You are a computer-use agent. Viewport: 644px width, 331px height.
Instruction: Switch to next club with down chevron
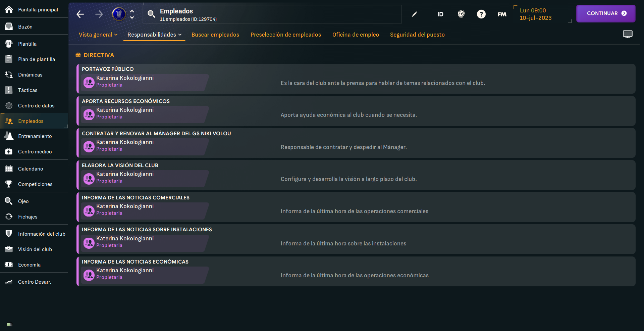tap(132, 17)
